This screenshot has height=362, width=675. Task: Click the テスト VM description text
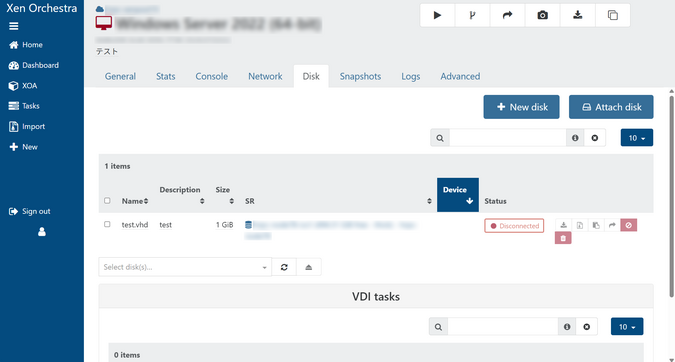coord(107,51)
